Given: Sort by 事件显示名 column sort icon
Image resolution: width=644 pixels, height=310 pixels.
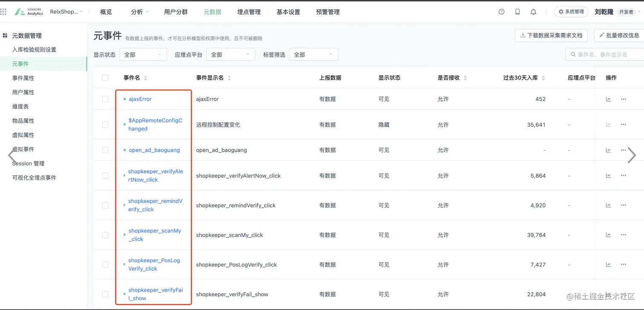Looking at the screenshot, I should (x=229, y=78).
